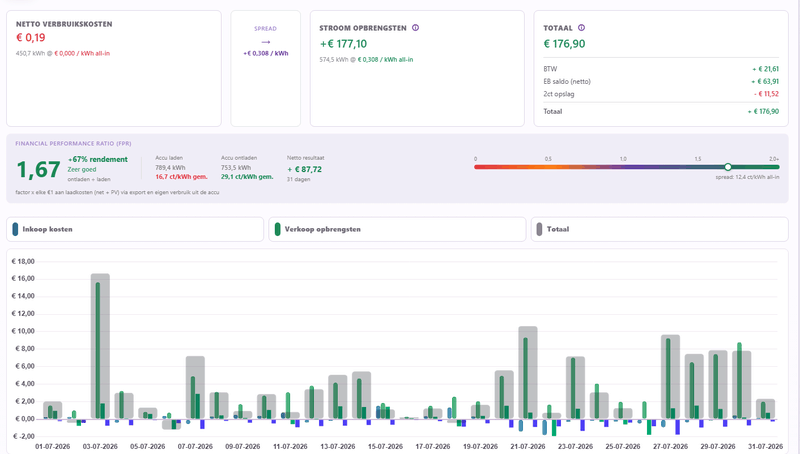
Task: Click the blue Inkoop kosten color swatch
Action: pos(15,229)
